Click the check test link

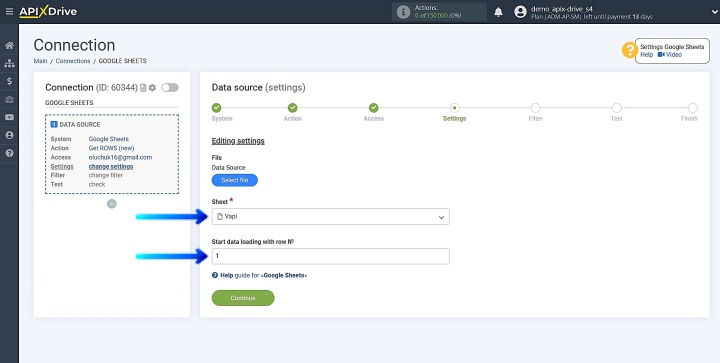click(x=97, y=184)
